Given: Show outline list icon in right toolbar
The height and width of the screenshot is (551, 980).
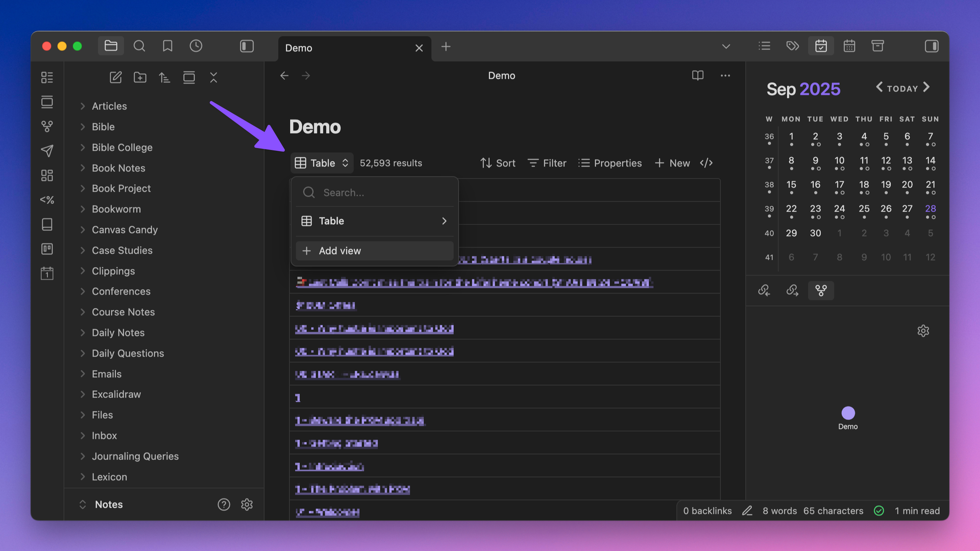Looking at the screenshot, I should [x=764, y=46].
